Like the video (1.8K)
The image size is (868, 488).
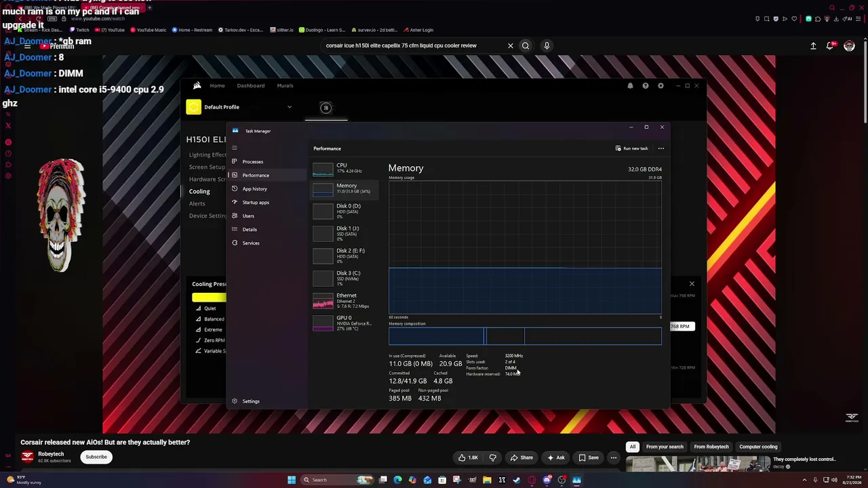[x=469, y=457]
